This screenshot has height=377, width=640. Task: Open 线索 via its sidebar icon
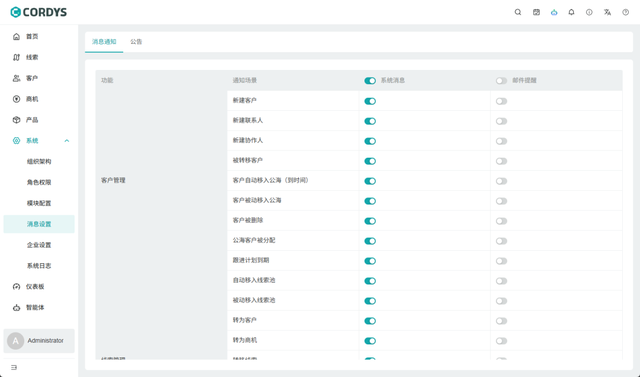pyautogui.click(x=16, y=58)
